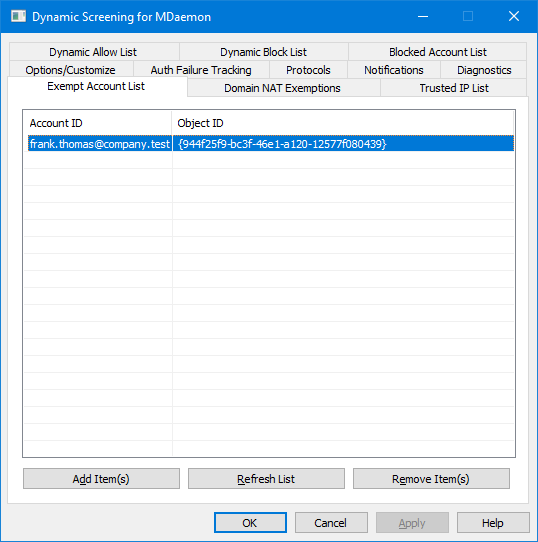Sort by the Account ID column header
The width and height of the screenshot is (538, 542).
(97, 123)
